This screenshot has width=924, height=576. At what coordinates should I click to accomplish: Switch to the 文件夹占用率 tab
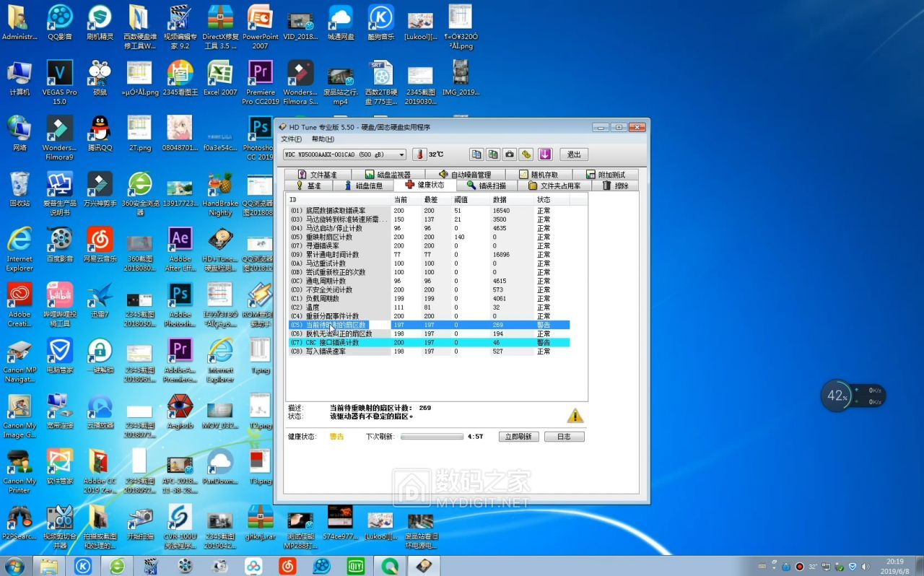coord(554,186)
